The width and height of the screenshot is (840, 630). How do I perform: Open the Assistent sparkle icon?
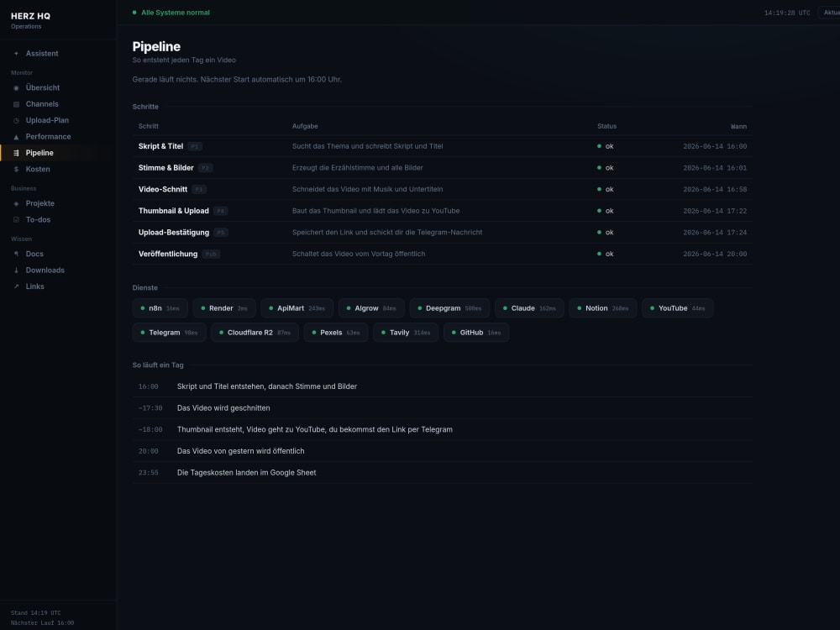[16, 54]
